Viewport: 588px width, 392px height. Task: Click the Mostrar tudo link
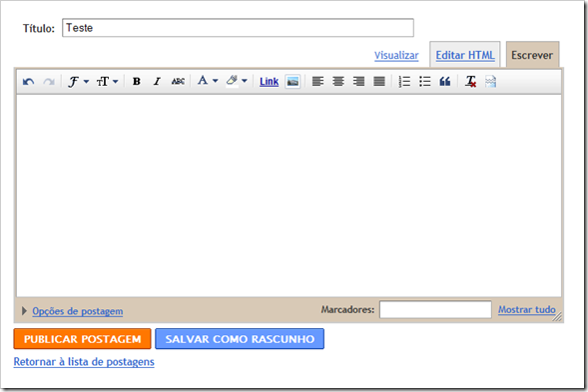tap(526, 309)
